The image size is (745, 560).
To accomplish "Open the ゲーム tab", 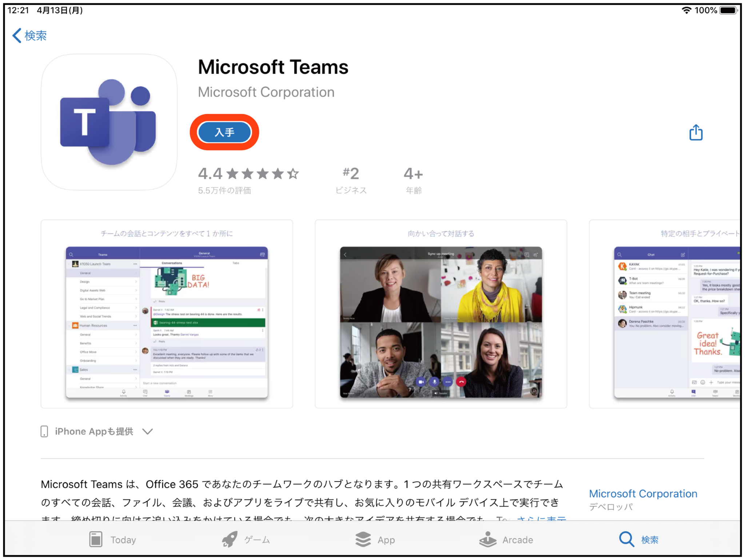I will [246, 539].
